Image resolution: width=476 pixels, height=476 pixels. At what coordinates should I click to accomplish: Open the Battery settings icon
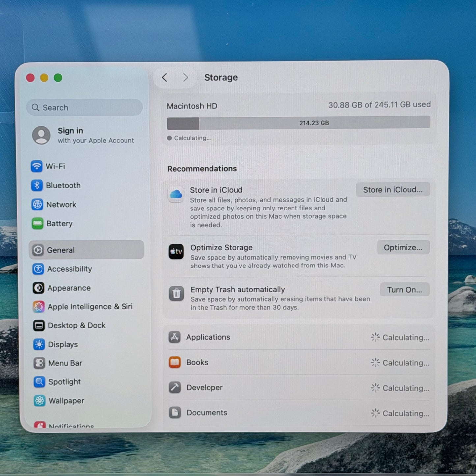[38, 224]
